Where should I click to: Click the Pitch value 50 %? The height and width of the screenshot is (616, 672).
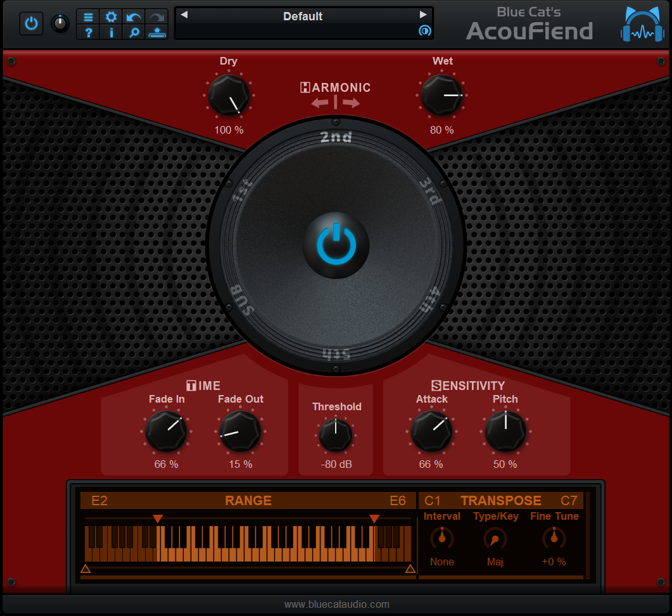505,464
